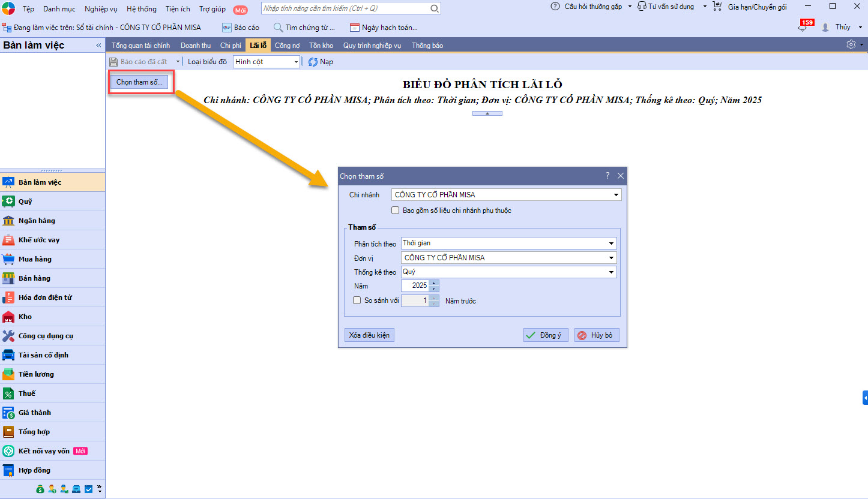Click the Nạp refresh icon
This screenshot has width=868, height=499.
click(313, 62)
